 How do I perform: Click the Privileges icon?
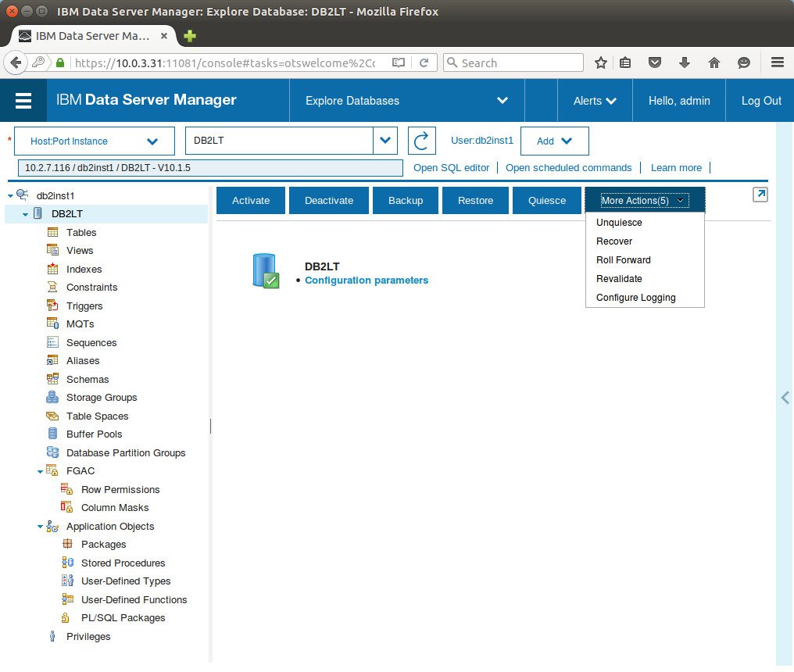pyautogui.click(x=52, y=637)
